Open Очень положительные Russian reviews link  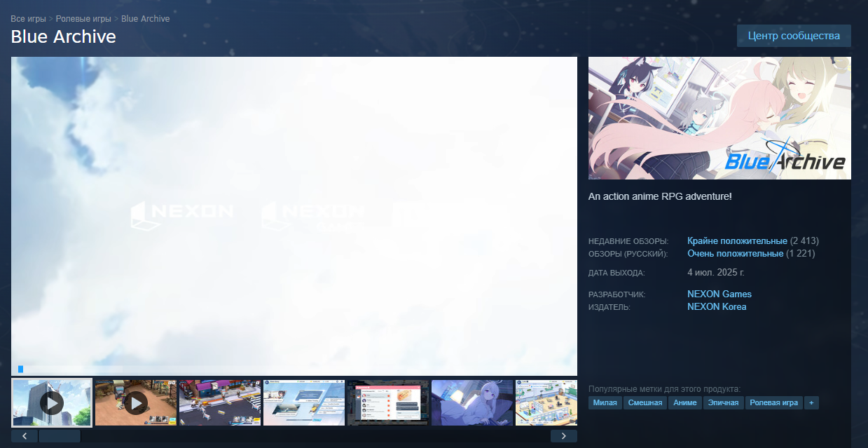(735, 253)
